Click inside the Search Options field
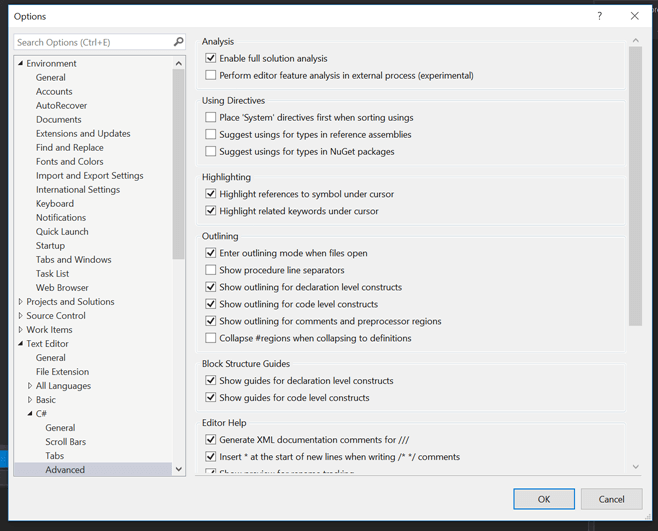The height and width of the screenshot is (531, 658). pyautogui.click(x=92, y=42)
